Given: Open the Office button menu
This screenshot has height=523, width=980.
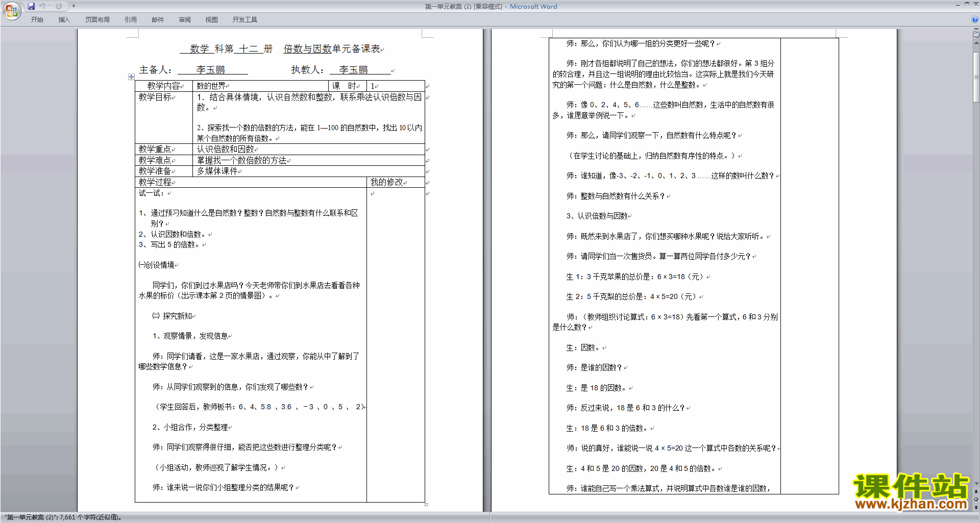Looking at the screenshot, I should click(x=11, y=10).
